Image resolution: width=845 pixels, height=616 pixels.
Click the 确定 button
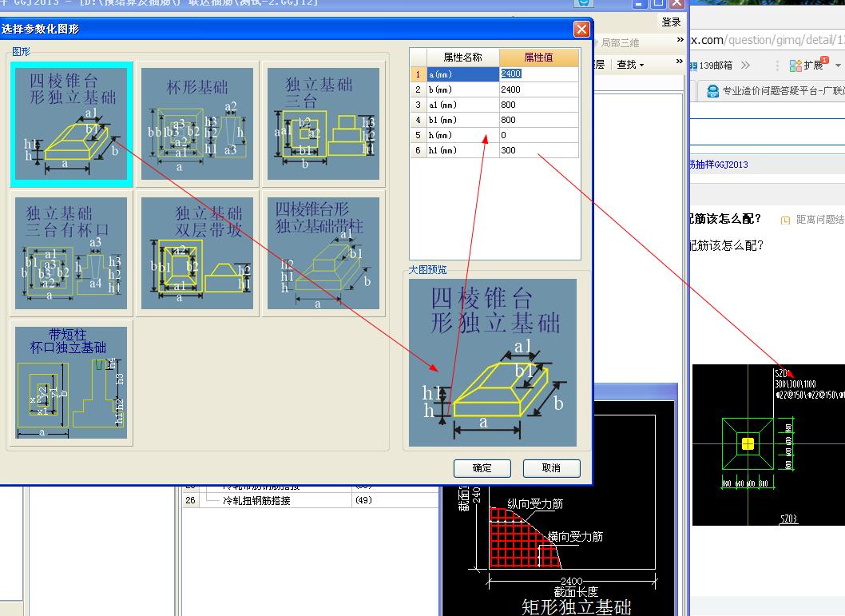482,468
